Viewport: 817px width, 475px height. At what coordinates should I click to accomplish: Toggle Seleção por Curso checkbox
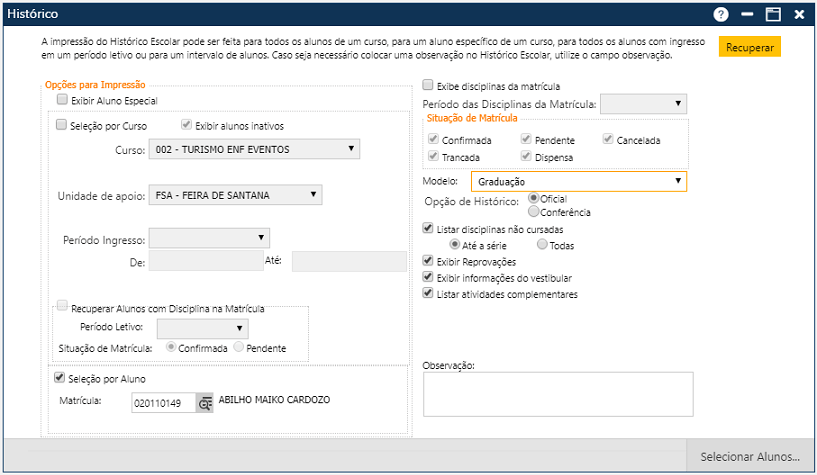(x=62, y=126)
